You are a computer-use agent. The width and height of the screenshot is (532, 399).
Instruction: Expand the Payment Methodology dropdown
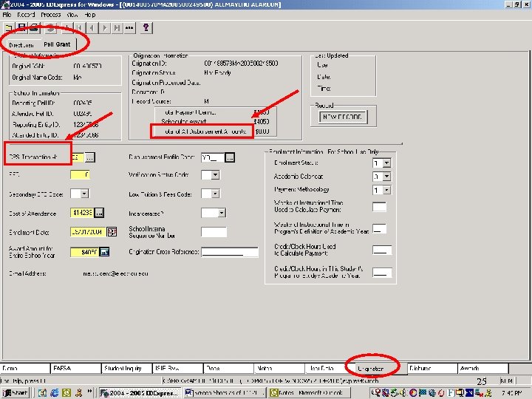coord(386,190)
